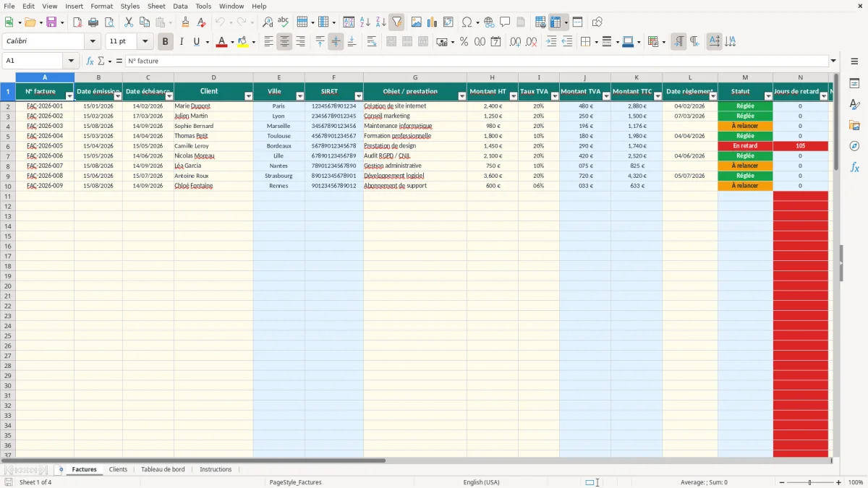
Task: Open the Calibri font name dropdown
Action: tap(93, 42)
